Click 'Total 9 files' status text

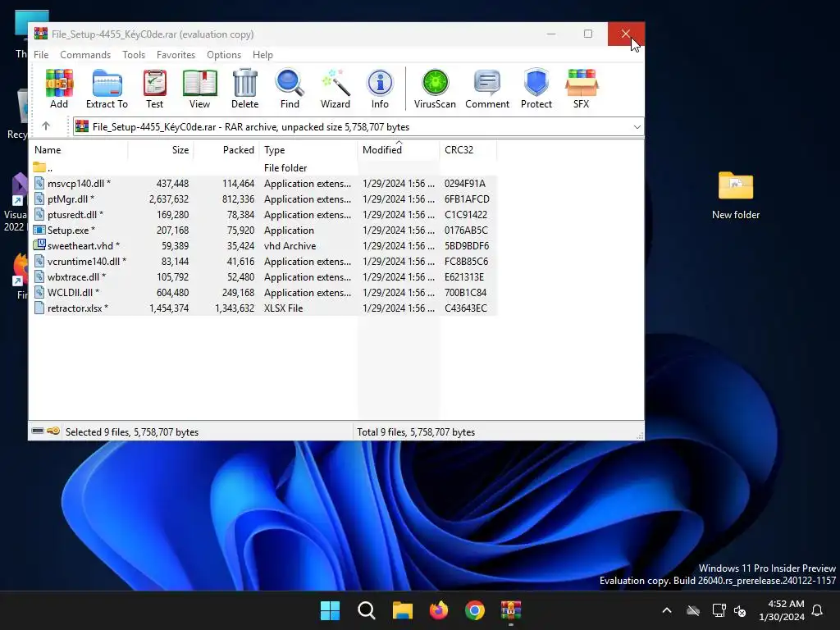pos(416,431)
